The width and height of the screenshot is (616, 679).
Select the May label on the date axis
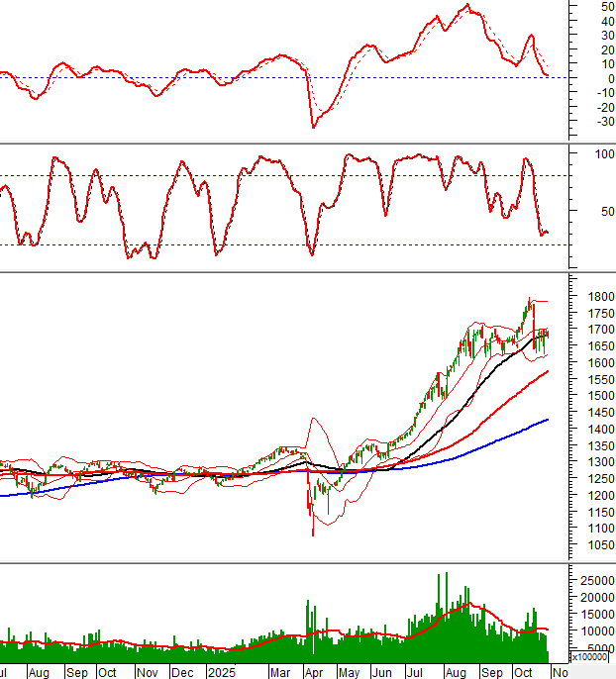(x=349, y=671)
